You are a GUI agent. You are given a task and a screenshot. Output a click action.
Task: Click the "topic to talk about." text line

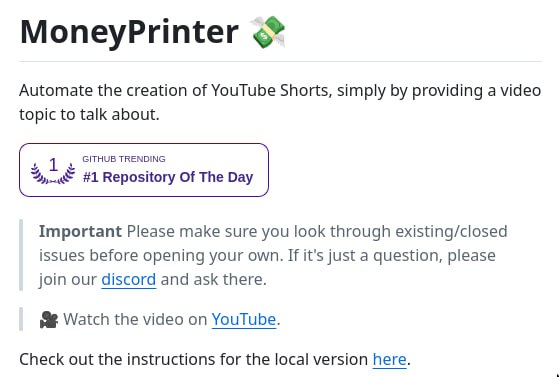[x=89, y=114]
